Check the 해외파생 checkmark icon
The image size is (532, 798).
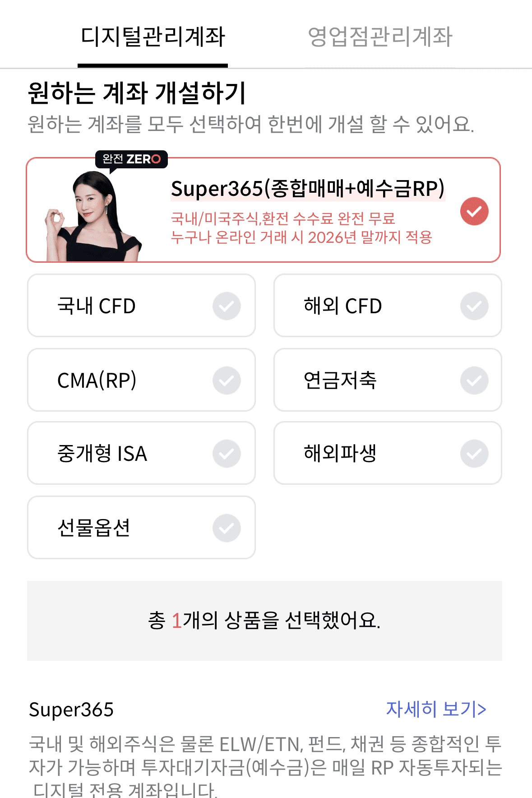click(474, 454)
